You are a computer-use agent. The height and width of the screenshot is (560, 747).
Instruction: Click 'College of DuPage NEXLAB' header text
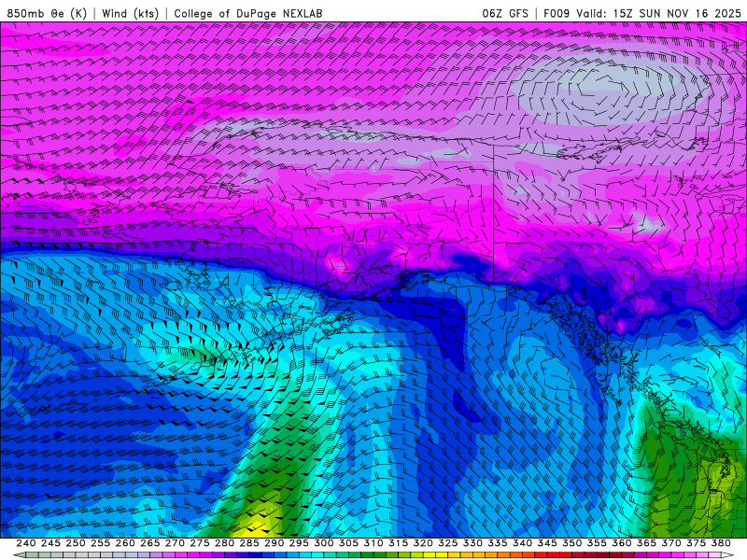pyautogui.click(x=248, y=13)
